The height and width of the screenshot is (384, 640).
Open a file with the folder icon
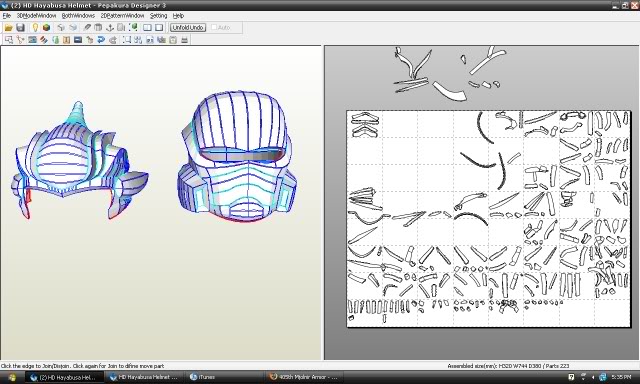point(9,27)
